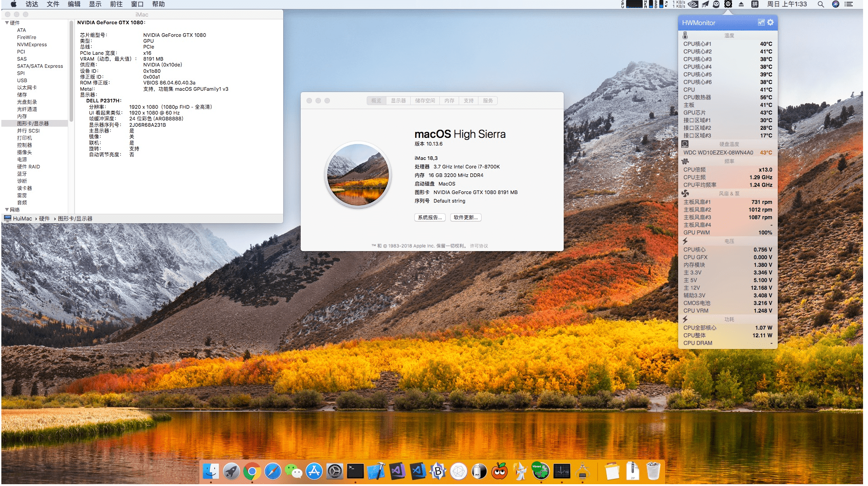
Task: Click the paper plane menu bar icon
Action: pos(705,4)
